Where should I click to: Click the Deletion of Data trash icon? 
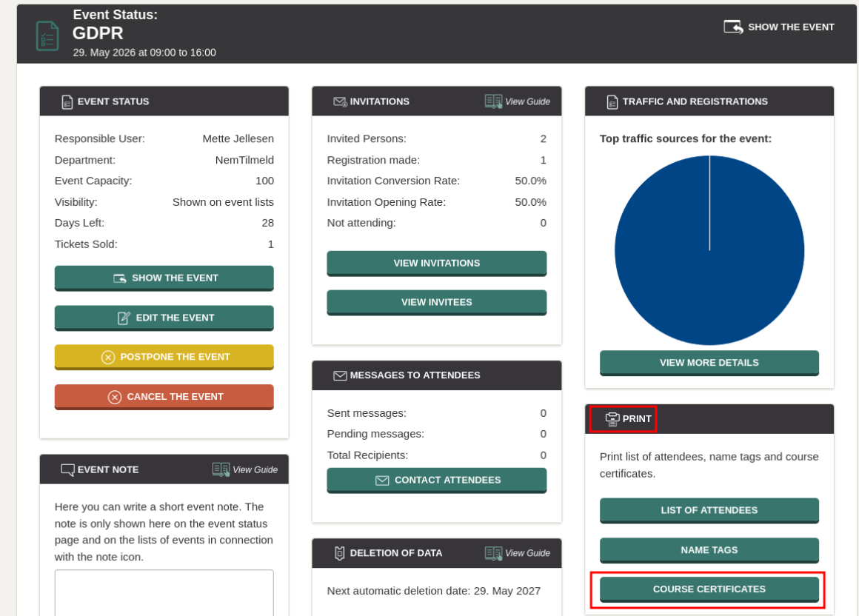pyautogui.click(x=340, y=553)
